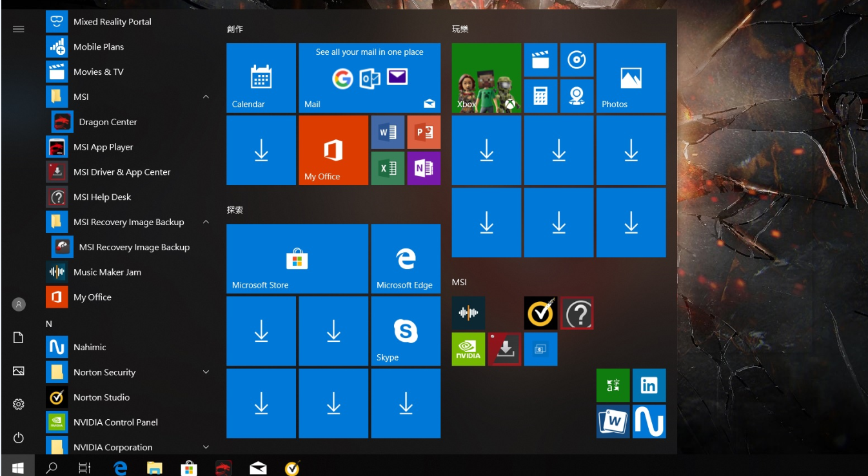Image resolution: width=868 pixels, height=476 pixels.
Task: Click the letter N section header
Action: (x=49, y=324)
